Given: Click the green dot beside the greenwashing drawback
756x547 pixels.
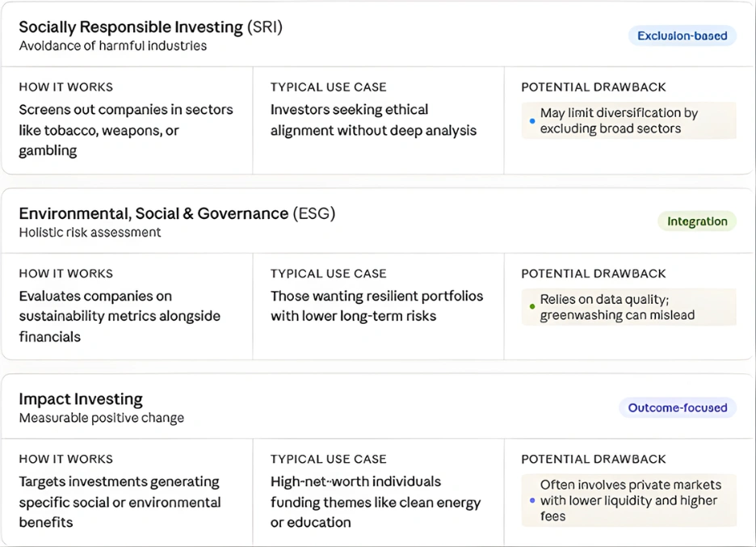Looking at the screenshot, I should [x=532, y=307].
